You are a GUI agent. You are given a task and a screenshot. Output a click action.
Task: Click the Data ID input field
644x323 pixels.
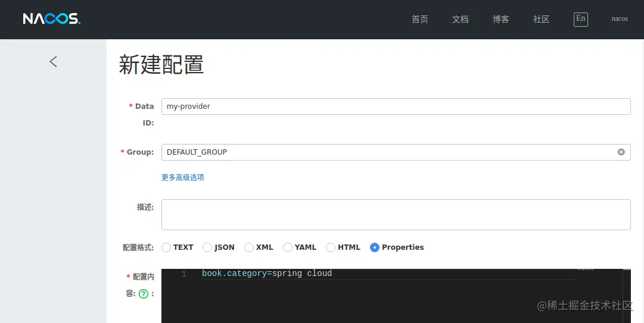point(396,106)
